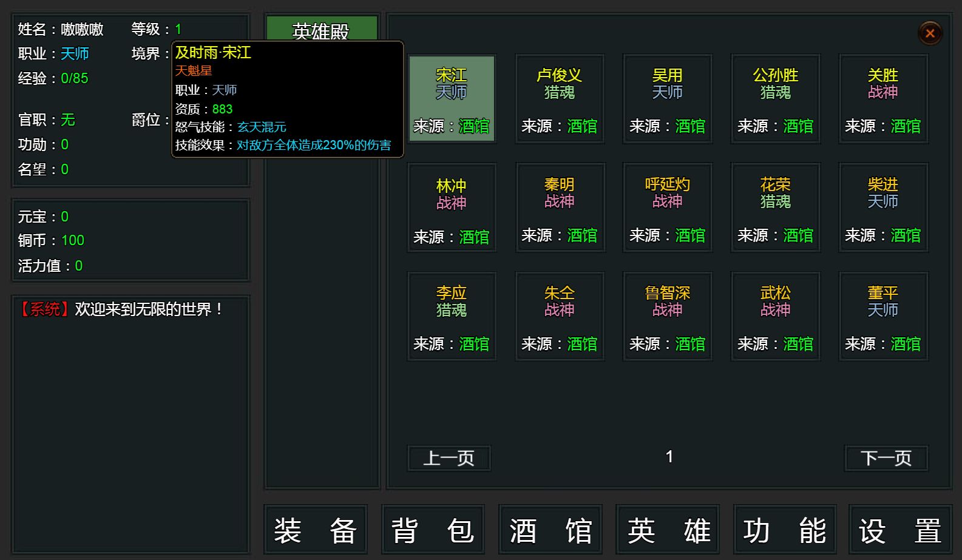Open the 功能 functions menu
Viewport: 962px width, 560px height.
[785, 530]
